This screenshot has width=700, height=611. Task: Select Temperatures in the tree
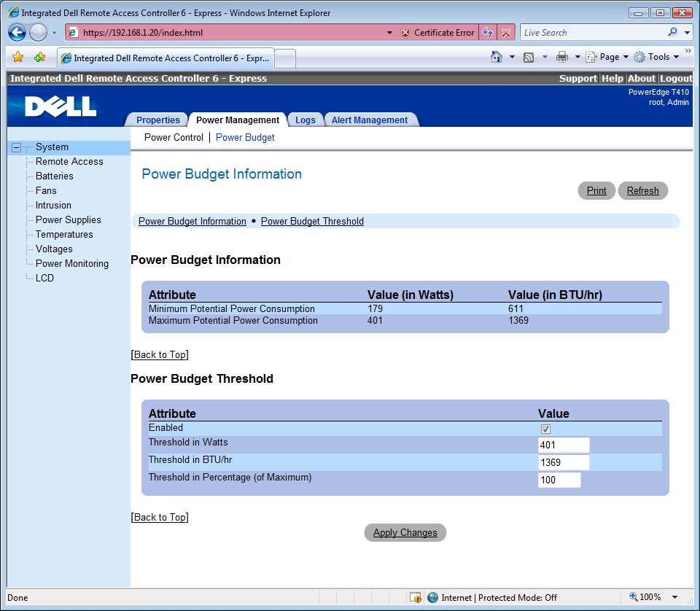coord(64,234)
